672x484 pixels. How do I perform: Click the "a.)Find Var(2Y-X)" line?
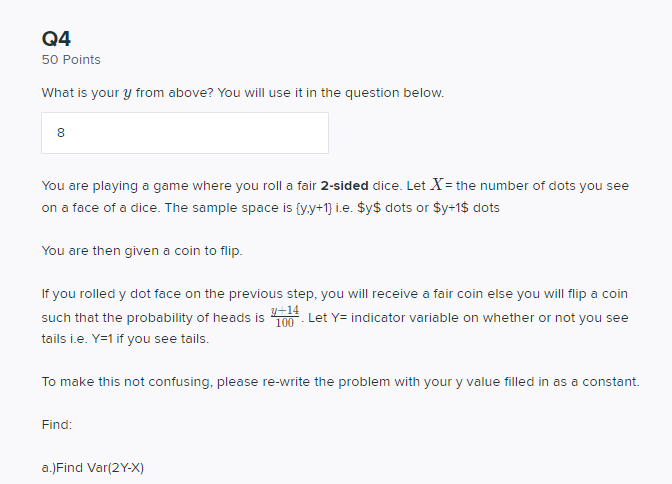(100, 467)
